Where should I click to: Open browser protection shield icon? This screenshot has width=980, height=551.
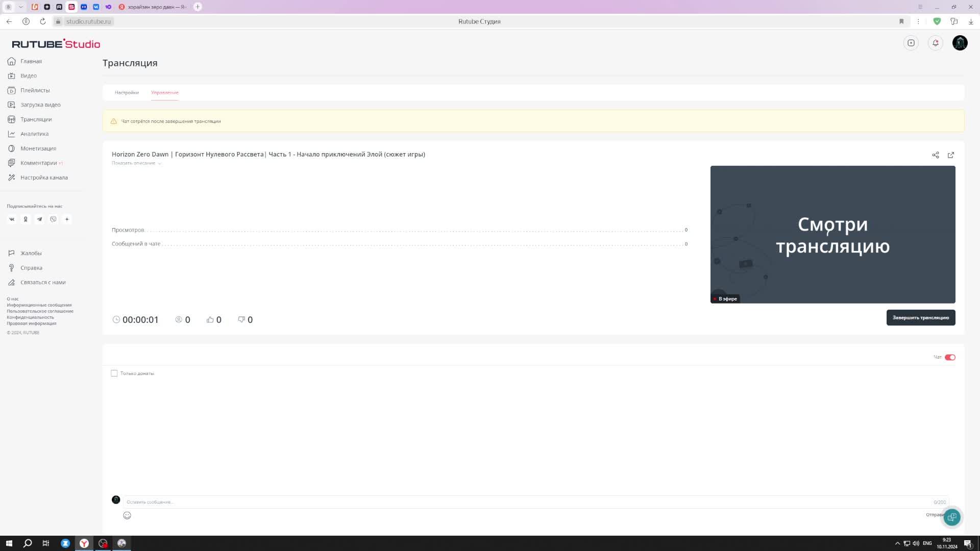pyautogui.click(x=937, y=21)
